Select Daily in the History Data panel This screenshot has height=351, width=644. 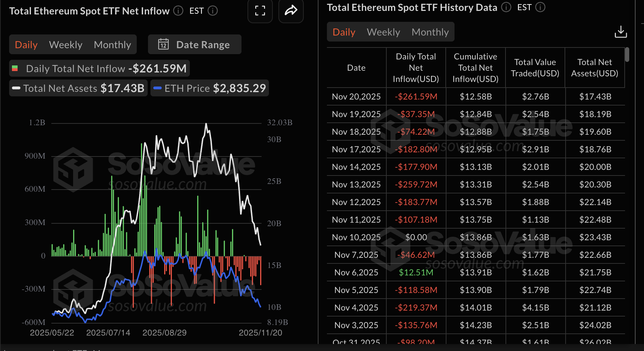click(343, 32)
